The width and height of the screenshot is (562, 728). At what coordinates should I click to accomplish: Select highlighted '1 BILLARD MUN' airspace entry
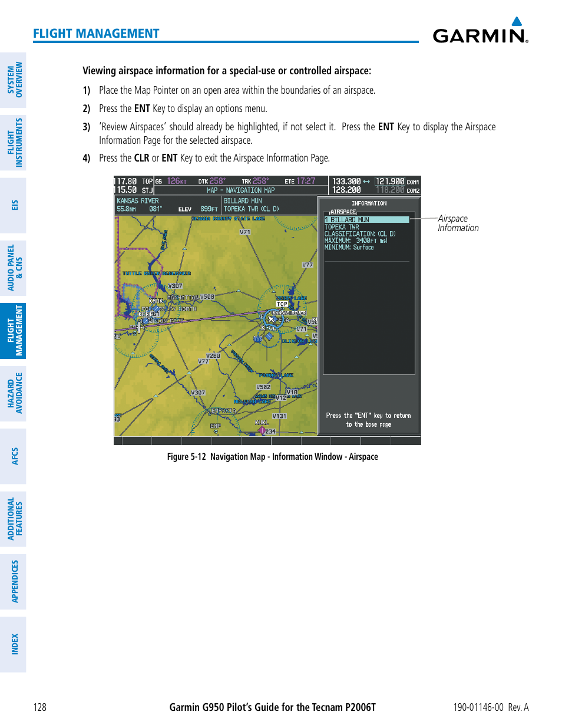(x=366, y=219)
